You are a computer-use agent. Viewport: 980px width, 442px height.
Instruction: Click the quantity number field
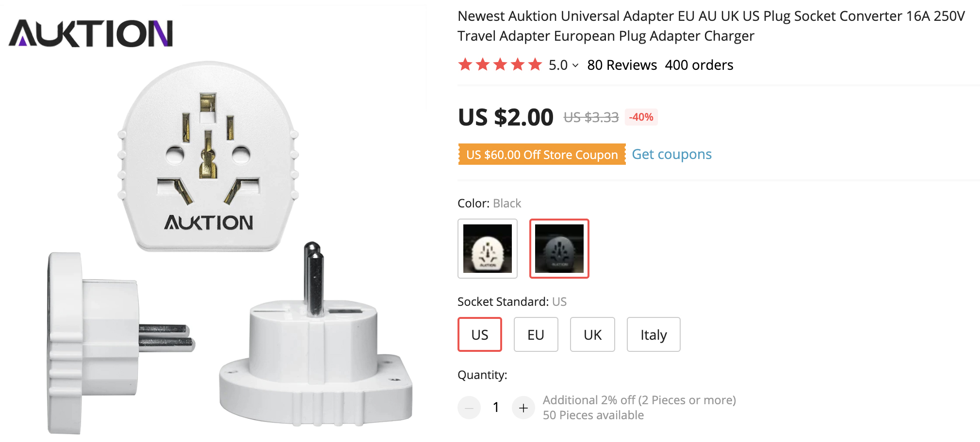pyautogui.click(x=496, y=408)
